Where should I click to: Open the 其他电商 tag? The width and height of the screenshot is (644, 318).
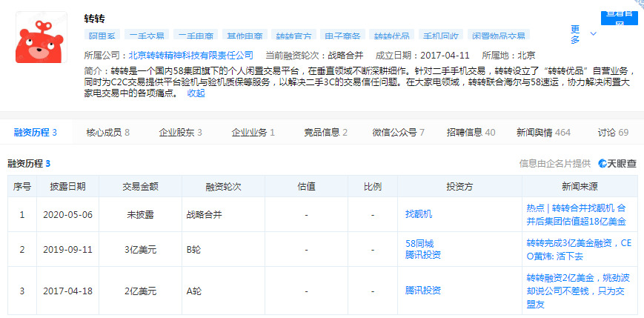click(x=245, y=35)
